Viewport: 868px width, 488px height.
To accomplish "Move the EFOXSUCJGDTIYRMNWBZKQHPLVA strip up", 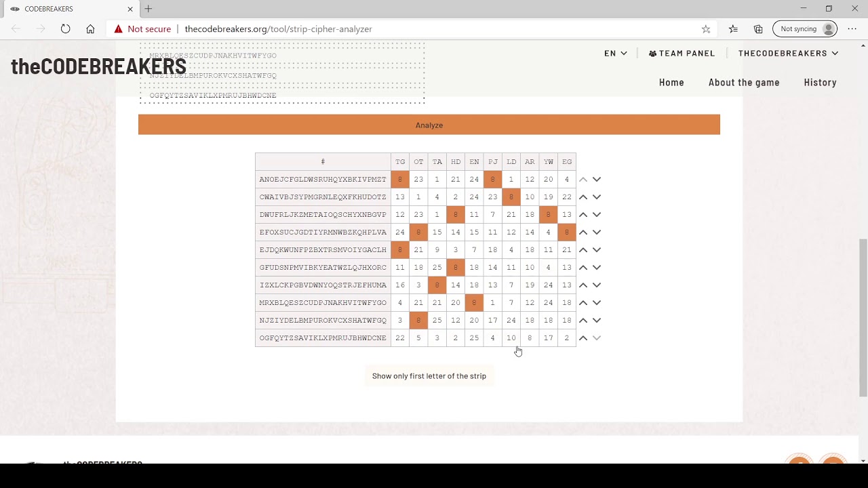I will [x=583, y=232].
